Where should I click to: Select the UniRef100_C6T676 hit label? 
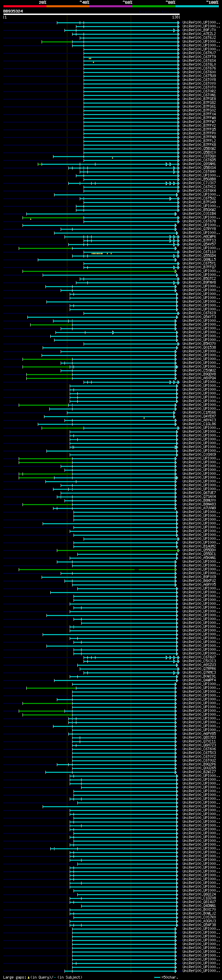point(199,68)
